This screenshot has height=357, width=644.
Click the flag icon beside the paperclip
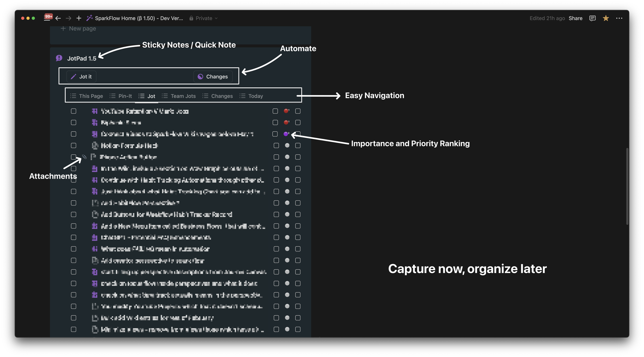[94, 157]
